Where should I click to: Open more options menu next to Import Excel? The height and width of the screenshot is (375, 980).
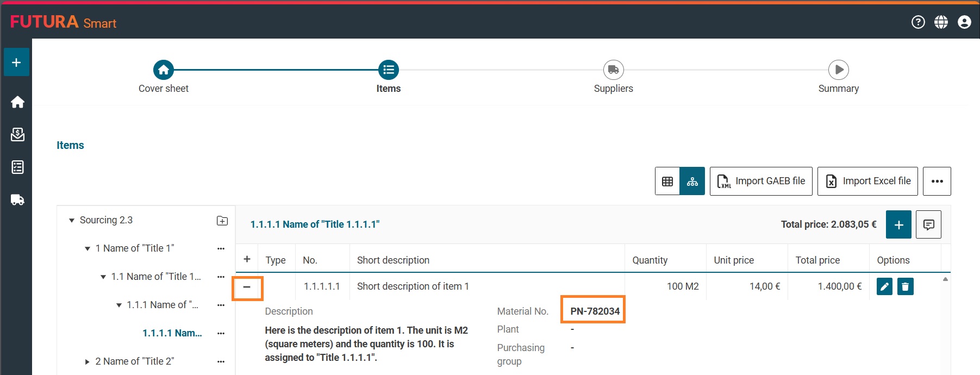pyautogui.click(x=937, y=182)
